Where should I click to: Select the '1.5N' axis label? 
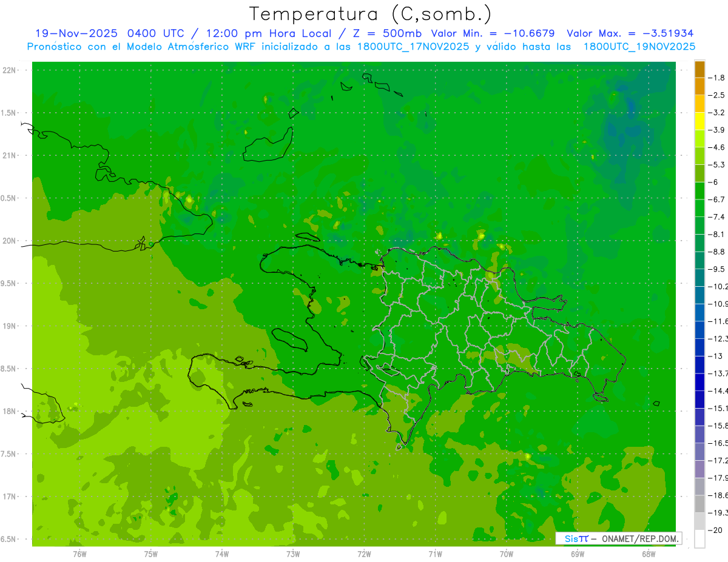coord(8,113)
